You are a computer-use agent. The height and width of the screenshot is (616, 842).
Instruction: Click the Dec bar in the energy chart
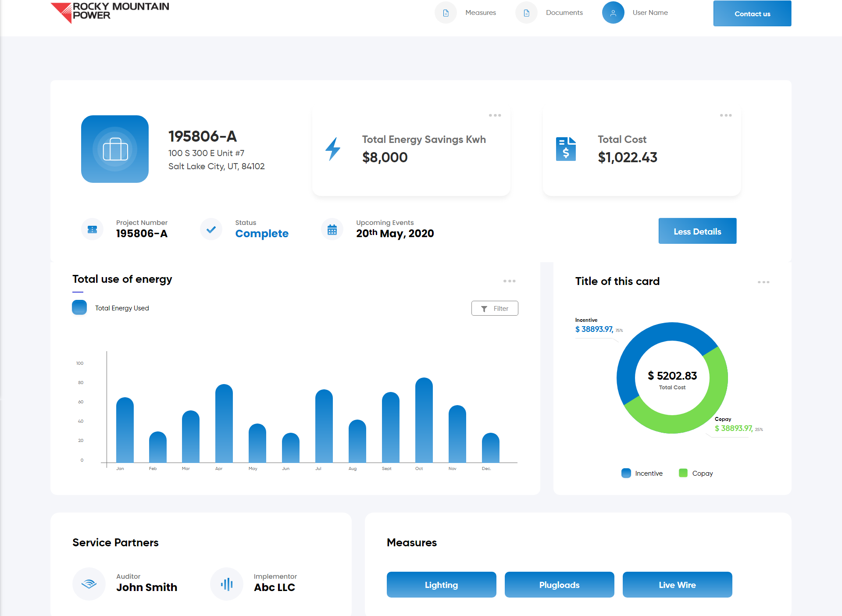[x=491, y=448]
